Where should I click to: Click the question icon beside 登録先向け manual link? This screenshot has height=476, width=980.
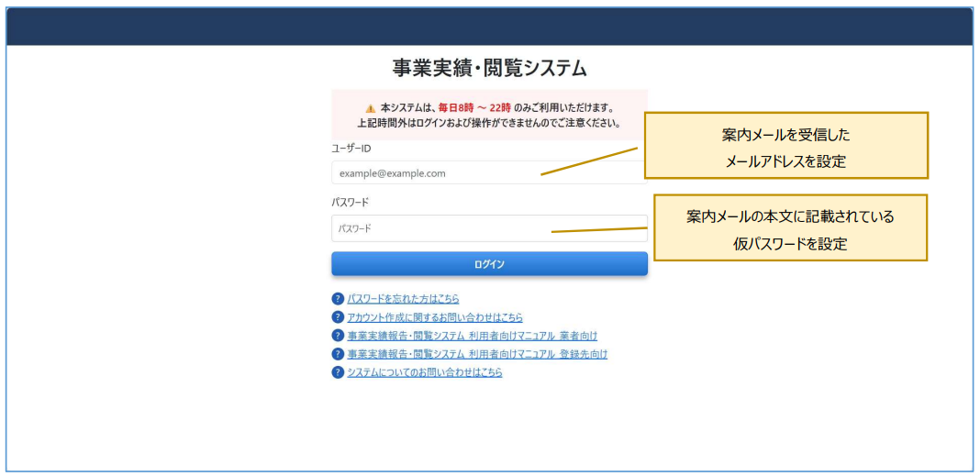[x=338, y=354]
